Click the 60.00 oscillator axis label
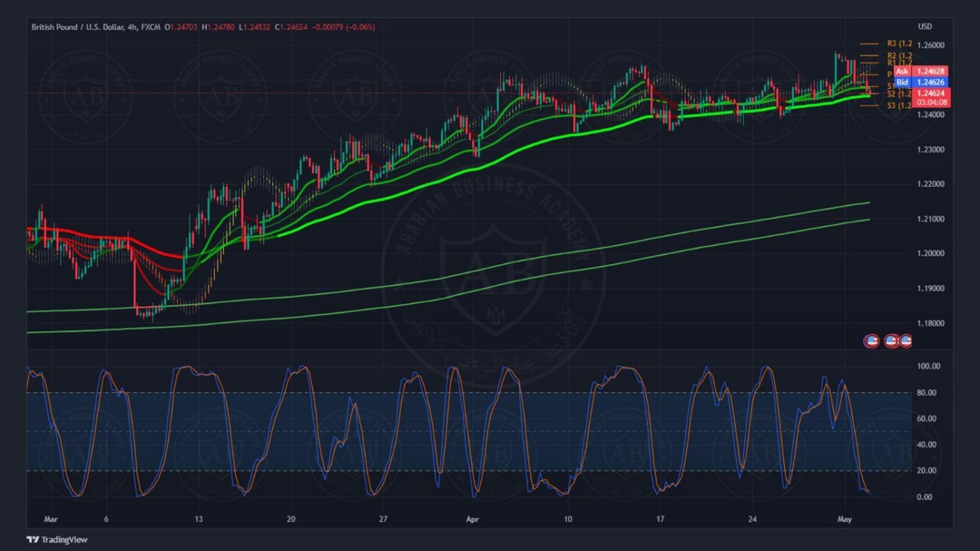The height and width of the screenshot is (551, 980). click(926, 418)
